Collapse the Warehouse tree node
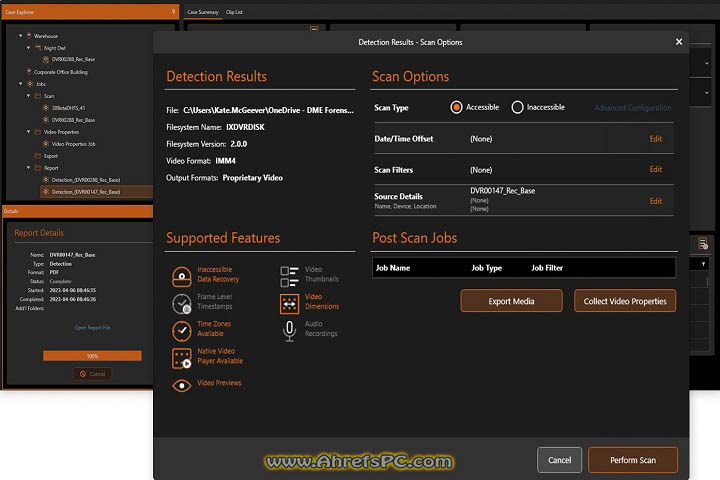The width and height of the screenshot is (720, 480). pyautogui.click(x=20, y=35)
